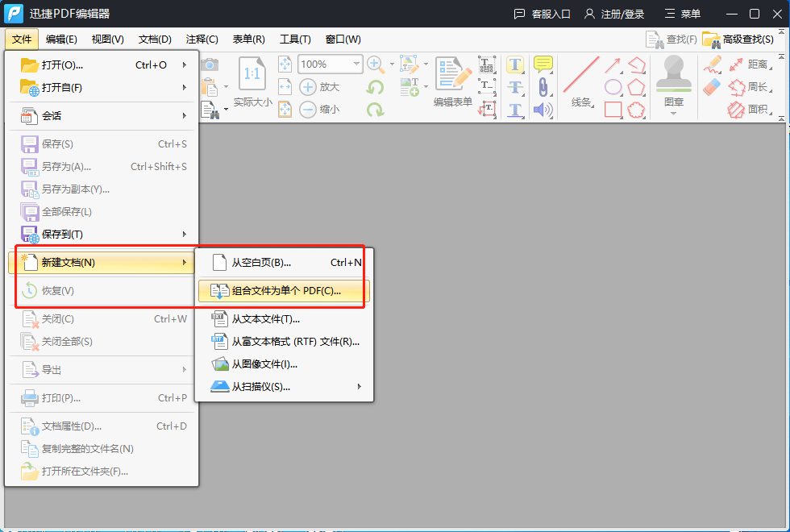Choose 组合文件为单个 PDF(C) option
This screenshot has height=532, width=790.
(284, 291)
